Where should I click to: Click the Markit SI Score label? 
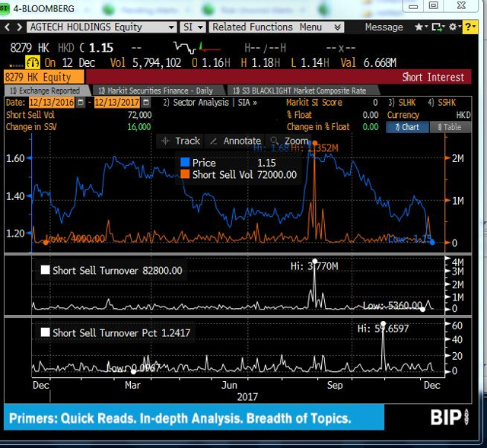pos(314,103)
